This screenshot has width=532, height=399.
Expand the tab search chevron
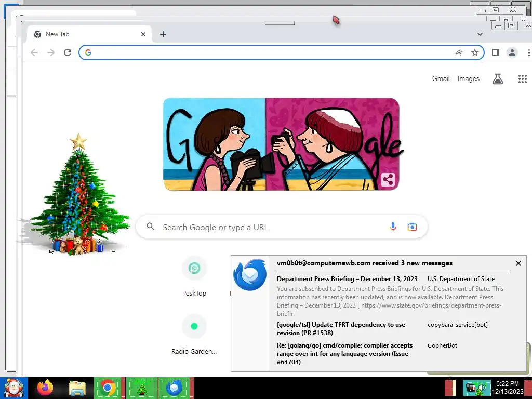[x=480, y=34]
